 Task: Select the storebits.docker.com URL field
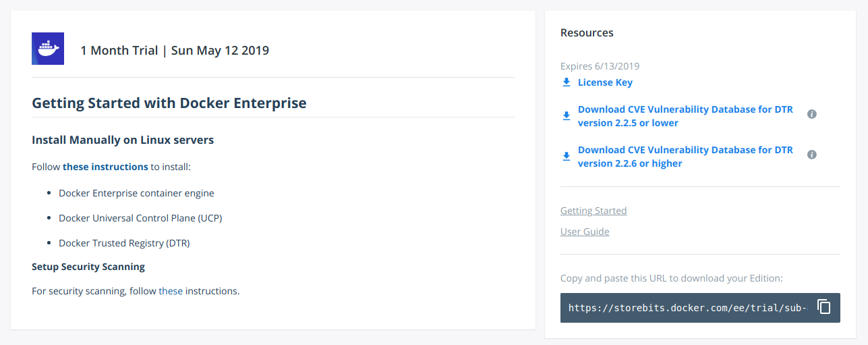click(687, 307)
